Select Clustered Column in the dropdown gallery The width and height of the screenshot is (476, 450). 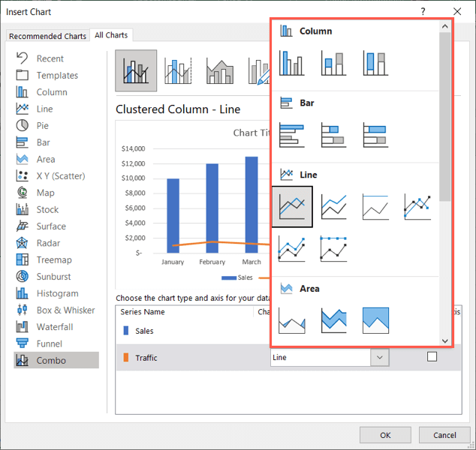click(x=292, y=63)
